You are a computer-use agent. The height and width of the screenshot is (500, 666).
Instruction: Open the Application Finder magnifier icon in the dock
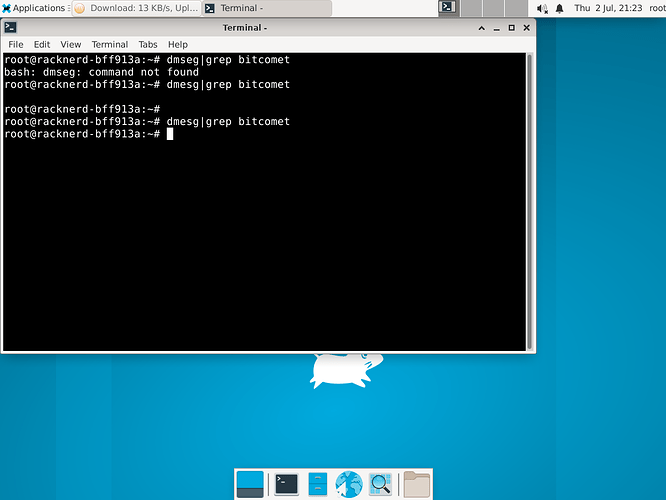pyautogui.click(x=380, y=484)
